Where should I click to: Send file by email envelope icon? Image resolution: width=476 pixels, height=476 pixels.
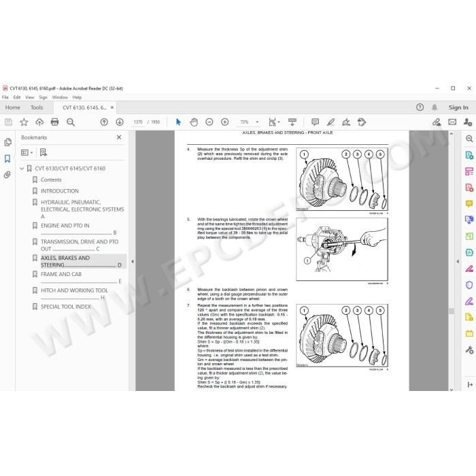click(452, 122)
